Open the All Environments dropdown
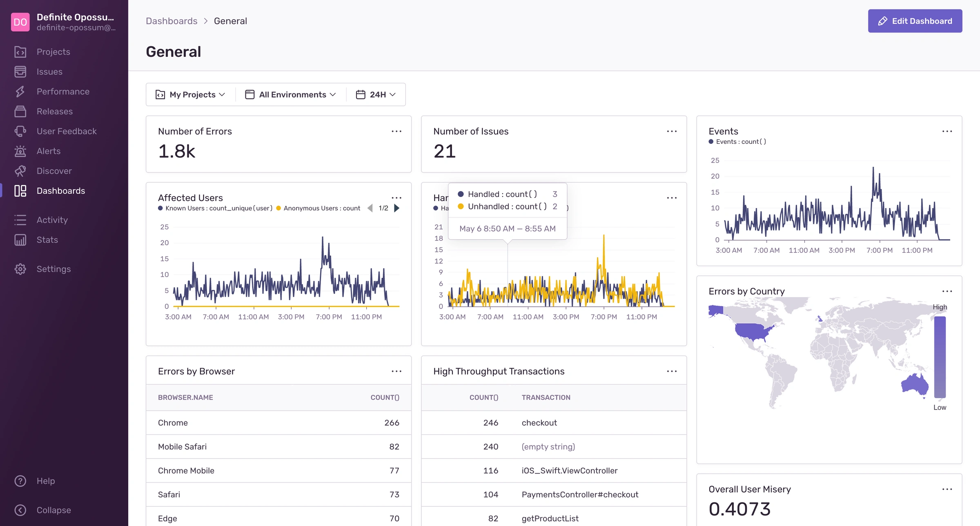This screenshot has height=526, width=980. click(290, 94)
